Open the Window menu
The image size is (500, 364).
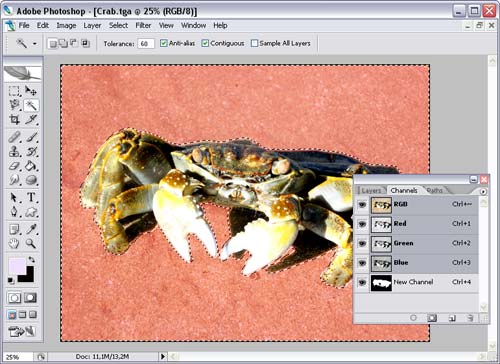tap(193, 25)
